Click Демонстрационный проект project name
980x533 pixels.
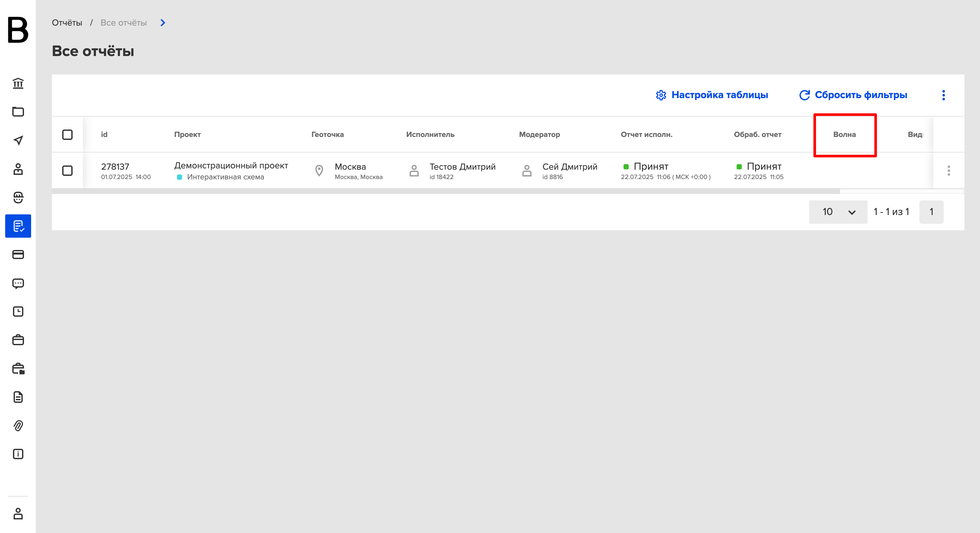[x=231, y=166]
